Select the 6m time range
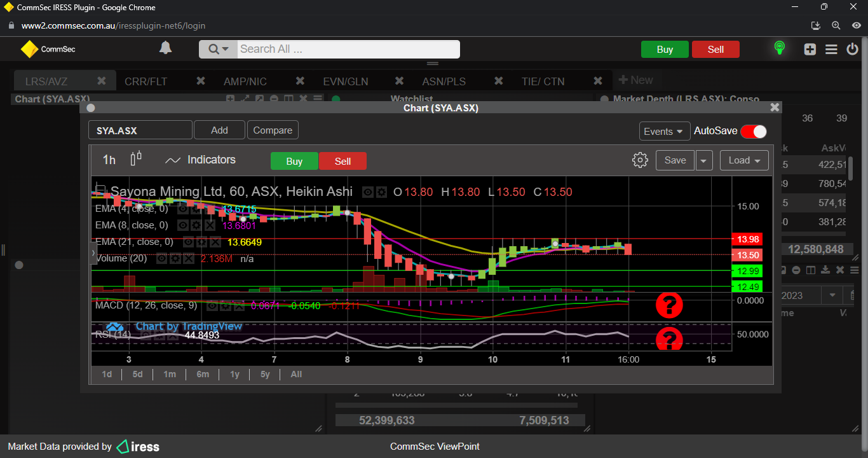 [x=203, y=374]
